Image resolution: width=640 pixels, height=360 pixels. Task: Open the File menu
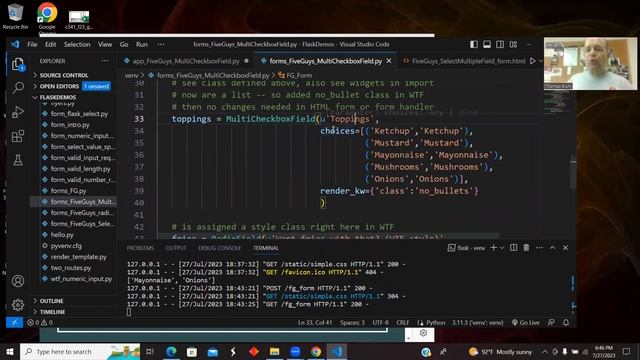coord(32,44)
